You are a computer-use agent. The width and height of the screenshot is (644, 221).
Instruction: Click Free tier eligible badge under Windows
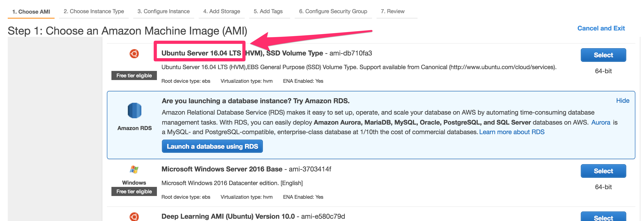coord(134,191)
